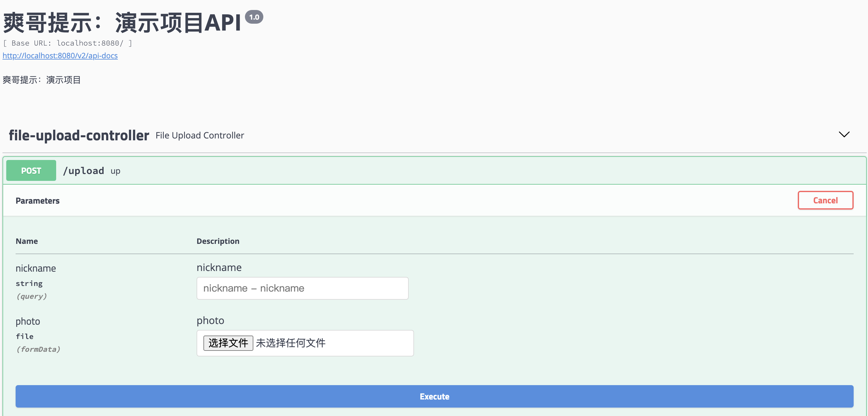This screenshot has width=868, height=416.
Task: Open the api-docs hyperlink
Action: pos(60,56)
